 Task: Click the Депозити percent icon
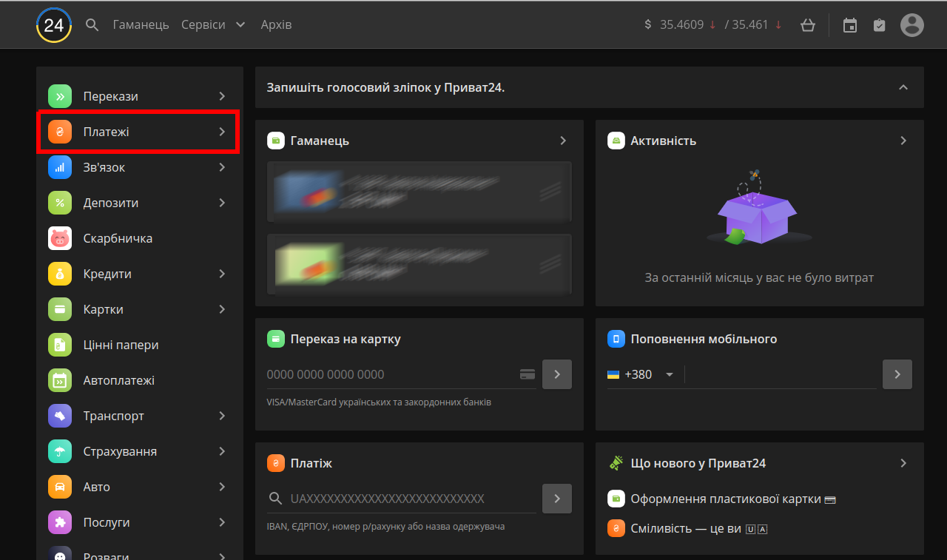(60, 203)
